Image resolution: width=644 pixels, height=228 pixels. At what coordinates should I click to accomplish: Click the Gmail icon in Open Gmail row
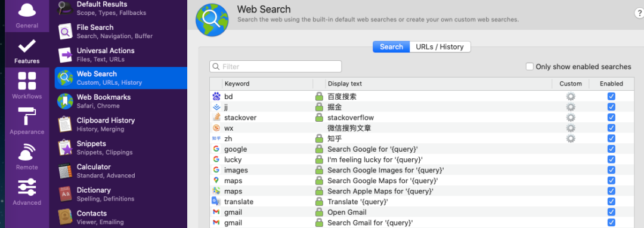[216, 212]
